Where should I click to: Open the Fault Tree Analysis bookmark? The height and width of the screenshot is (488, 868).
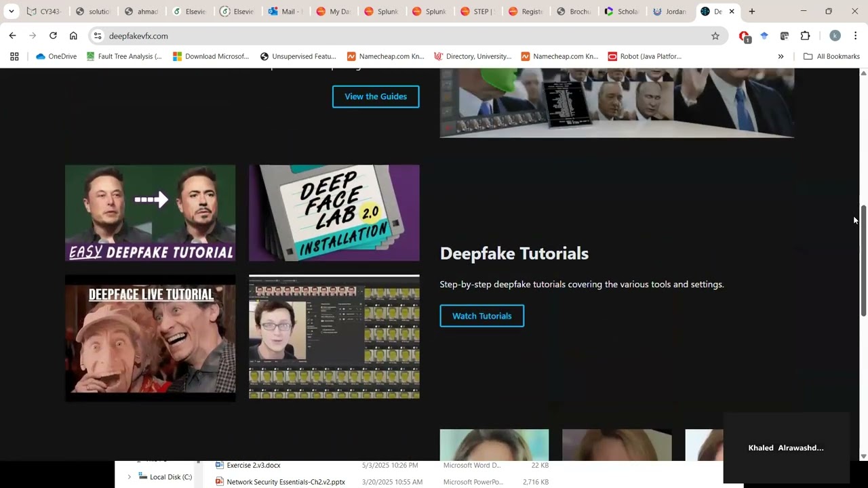(x=124, y=56)
